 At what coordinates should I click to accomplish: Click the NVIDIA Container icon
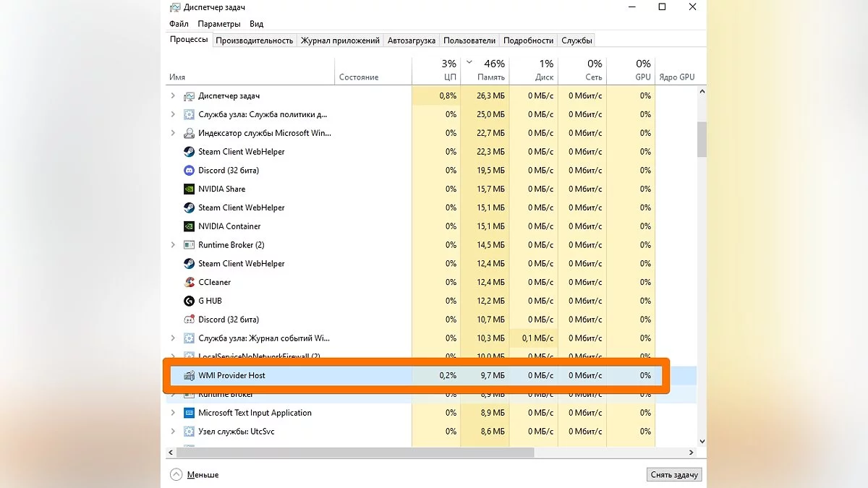click(x=189, y=226)
